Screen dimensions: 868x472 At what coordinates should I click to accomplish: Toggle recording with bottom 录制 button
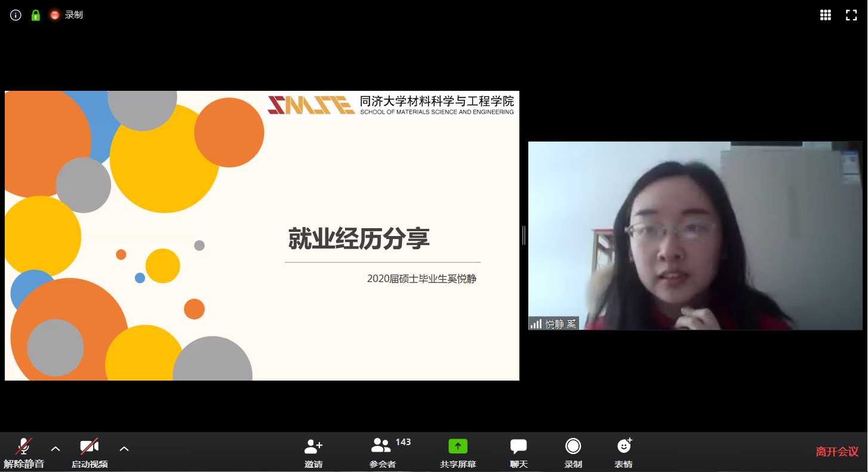(x=573, y=453)
